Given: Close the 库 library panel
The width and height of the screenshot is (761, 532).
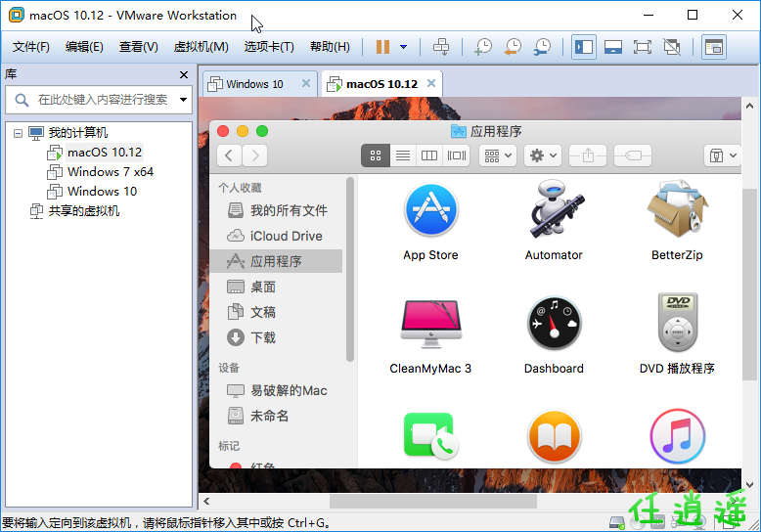Looking at the screenshot, I should tap(184, 74).
